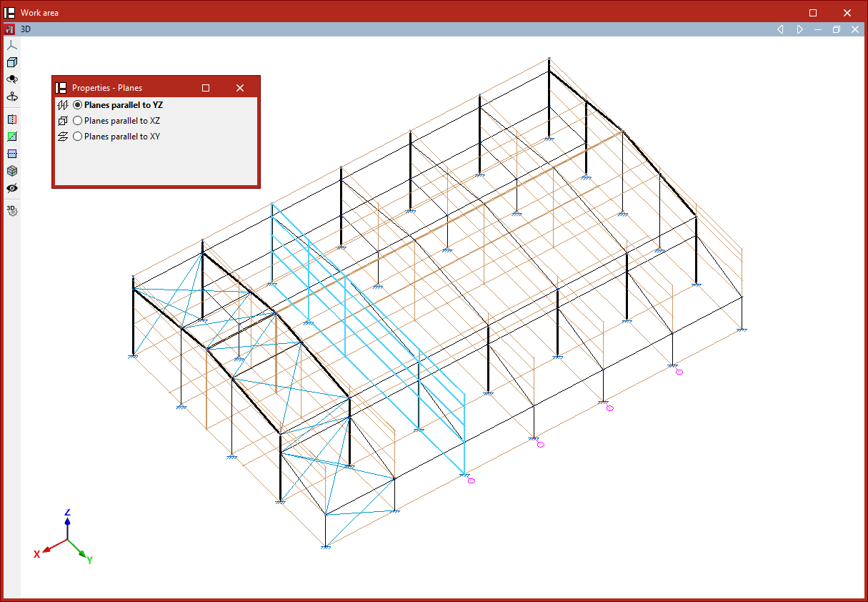Maximize the Work area window

coord(813,13)
